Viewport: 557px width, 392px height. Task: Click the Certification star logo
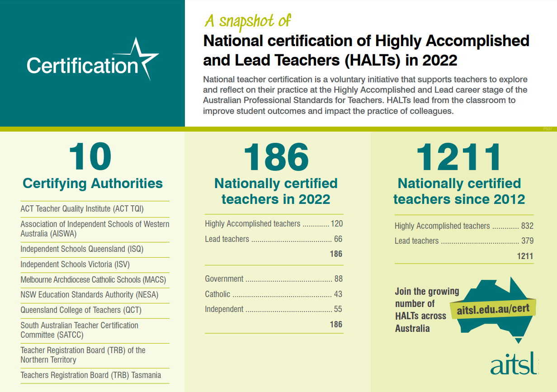click(93, 60)
